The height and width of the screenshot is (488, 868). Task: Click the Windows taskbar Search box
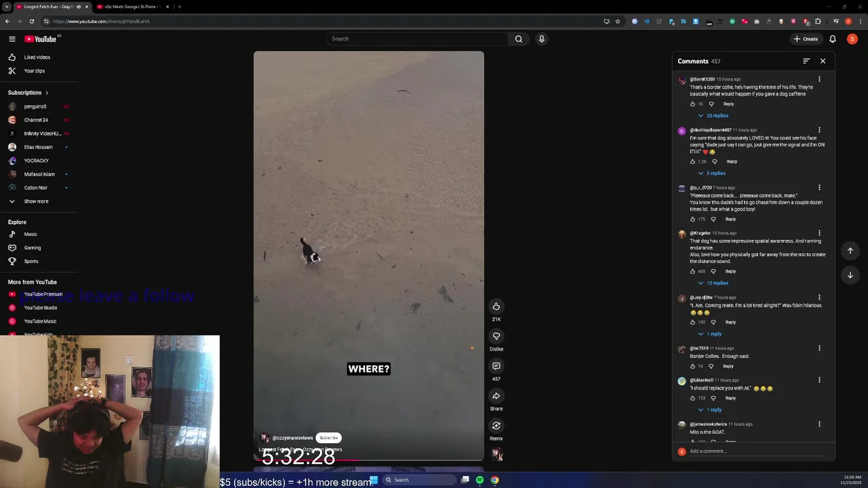point(419,480)
